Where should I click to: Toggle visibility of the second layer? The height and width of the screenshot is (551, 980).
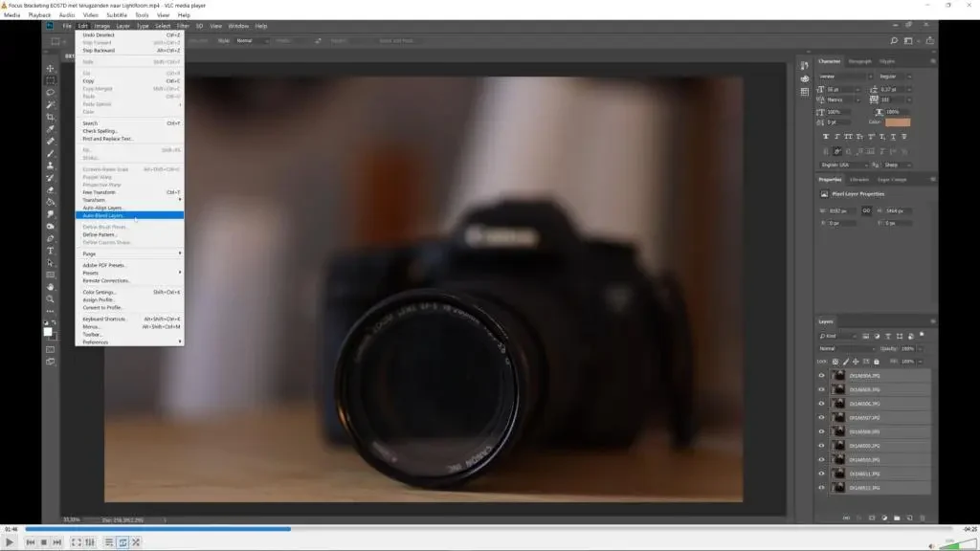pyautogui.click(x=821, y=389)
